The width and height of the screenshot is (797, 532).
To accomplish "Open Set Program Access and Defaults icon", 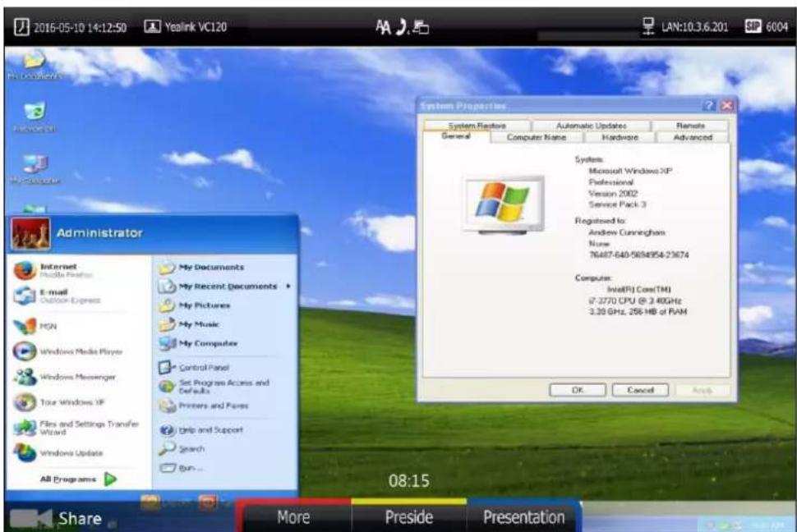I will (x=167, y=386).
